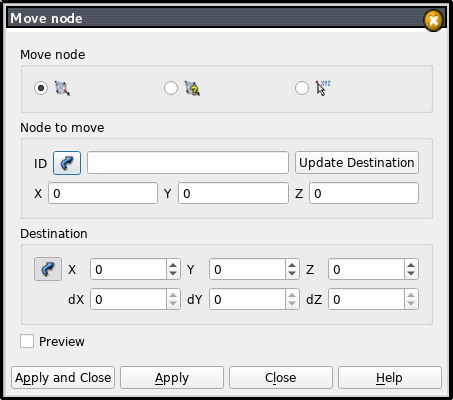Choose the third Move node radio button
The width and height of the screenshot is (453, 400).
click(302, 88)
